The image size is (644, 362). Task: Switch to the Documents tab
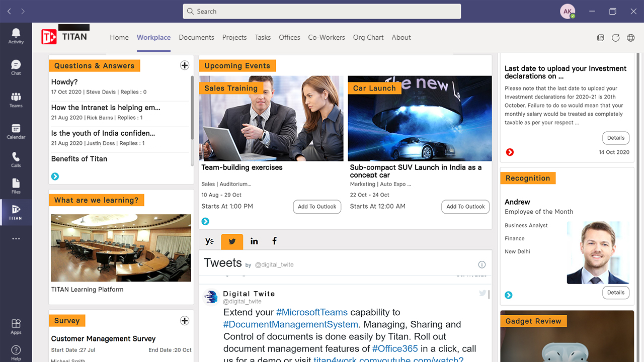pyautogui.click(x=196, y=37)
